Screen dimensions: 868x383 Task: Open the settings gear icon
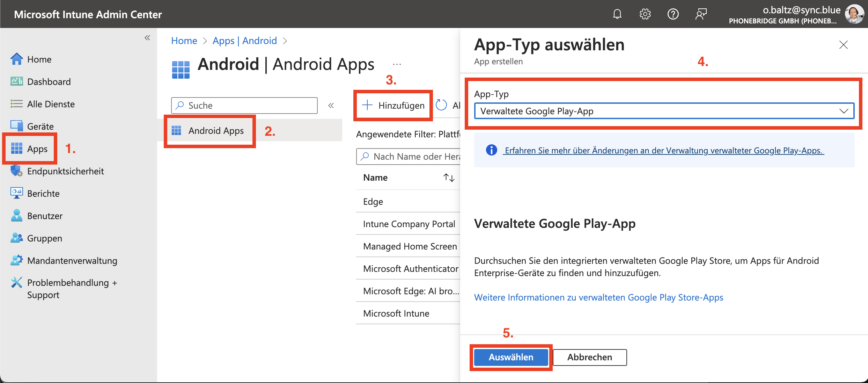pyautogui.click(x=645, y=14)
